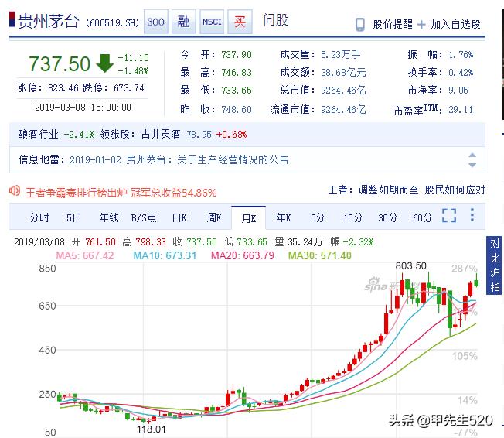504x438 pixels.
Task: Switch to the 60分 chart tab
Action: point(422,218)
